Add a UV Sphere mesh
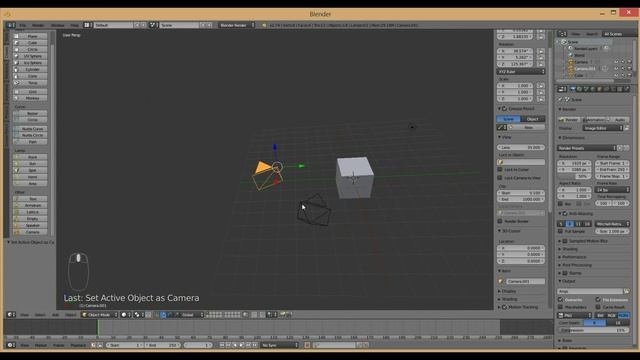 [x=30, y=56]
